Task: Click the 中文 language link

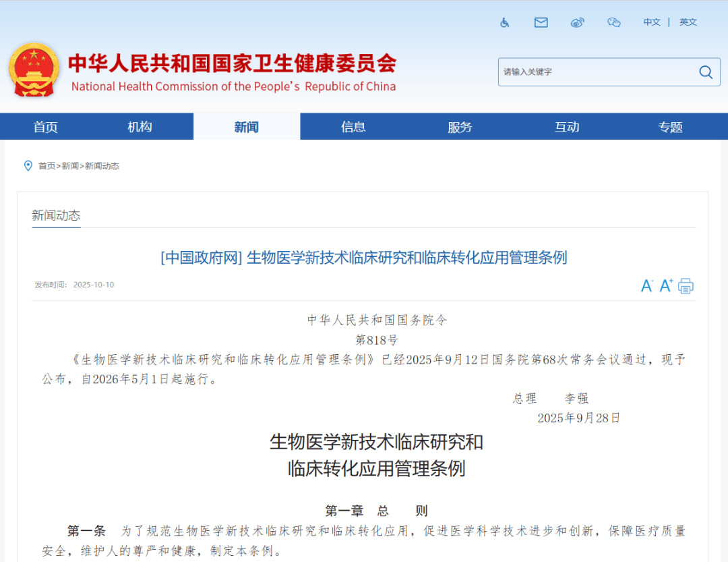Action: 652,22
